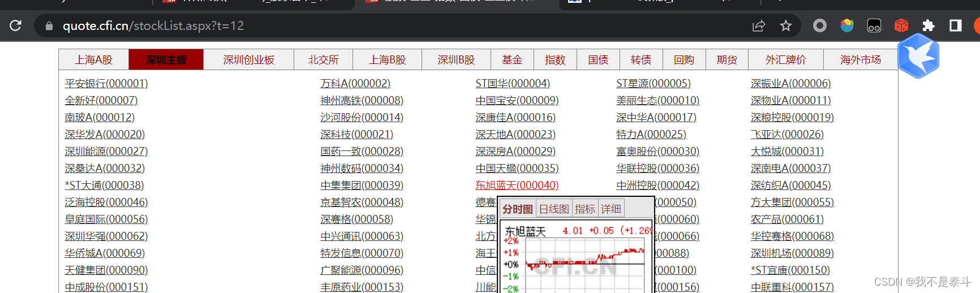Image resolution: width=980 pixels, height=293 pixels.
Task: Toggle the browser side panel icon
Action: pyautogui.click(x=956, y=25)
